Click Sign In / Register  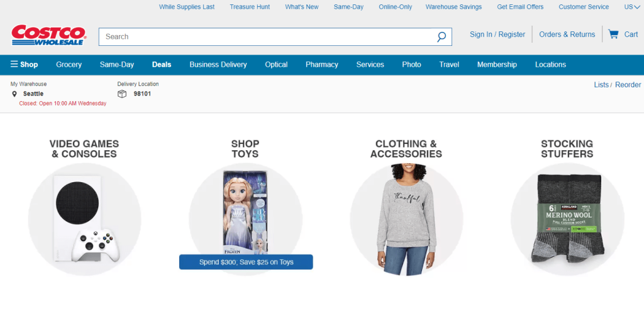point(497,35)
